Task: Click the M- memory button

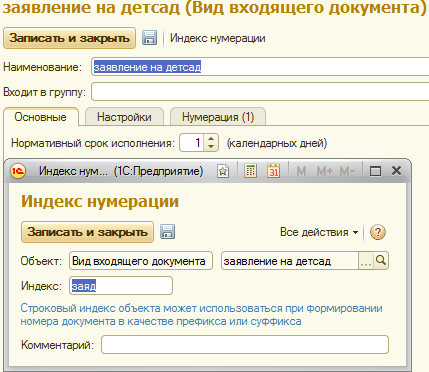Action: [x=347, y=171]
